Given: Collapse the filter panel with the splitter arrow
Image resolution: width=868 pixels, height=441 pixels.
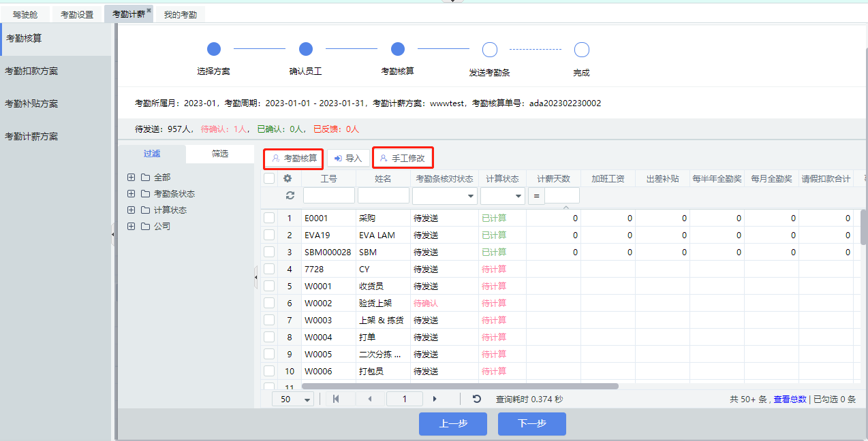Looking at the screenshot, I should click(255, 277).
